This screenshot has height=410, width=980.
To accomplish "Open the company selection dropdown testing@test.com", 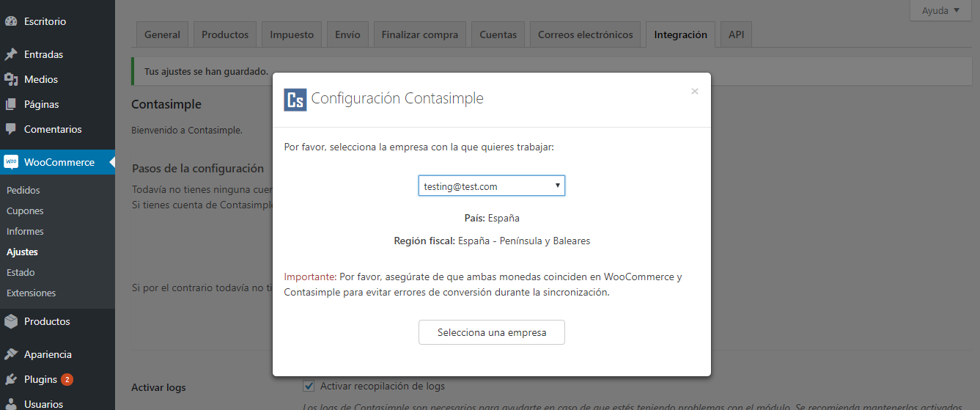I will (491, 186).
